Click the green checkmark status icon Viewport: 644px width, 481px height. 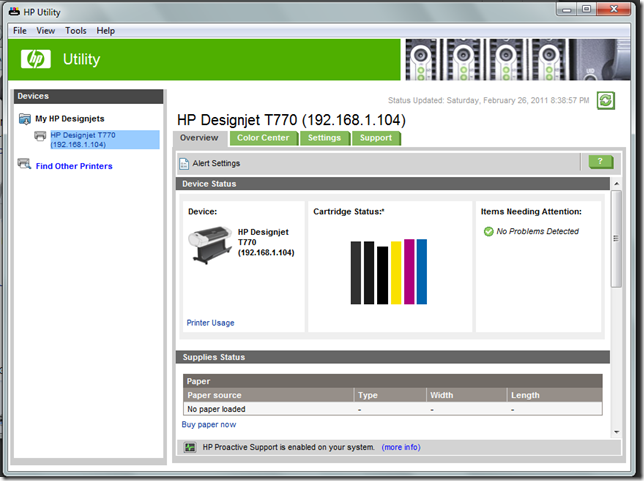(488, 232)
